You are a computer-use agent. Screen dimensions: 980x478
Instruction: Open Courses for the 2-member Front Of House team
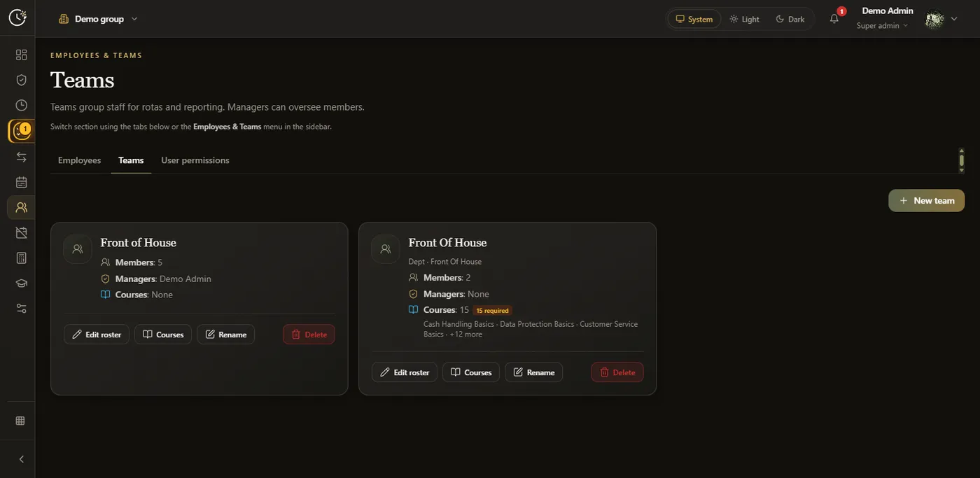(x=471, y=372)
